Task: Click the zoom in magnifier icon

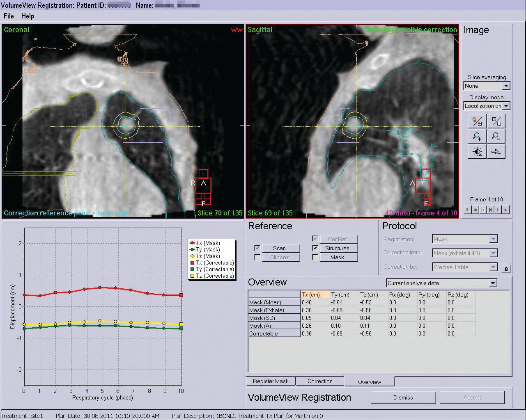Action: click(477, 136)
